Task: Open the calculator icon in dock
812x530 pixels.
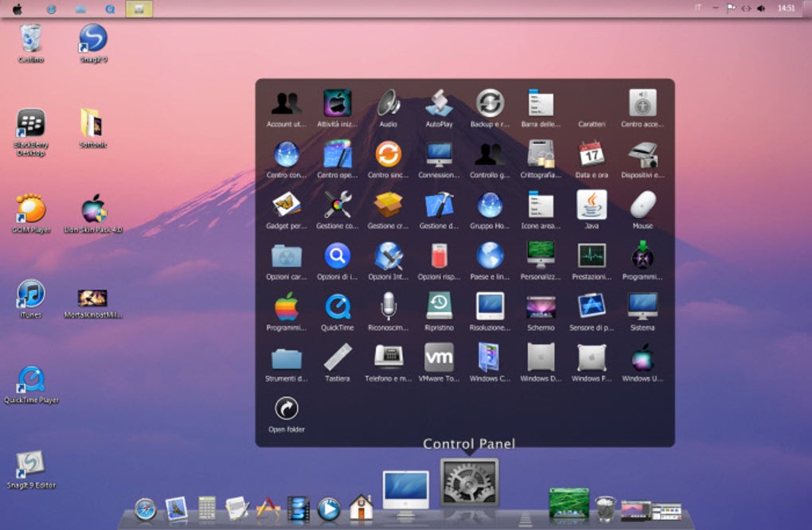Action: [x=207, y=508]
